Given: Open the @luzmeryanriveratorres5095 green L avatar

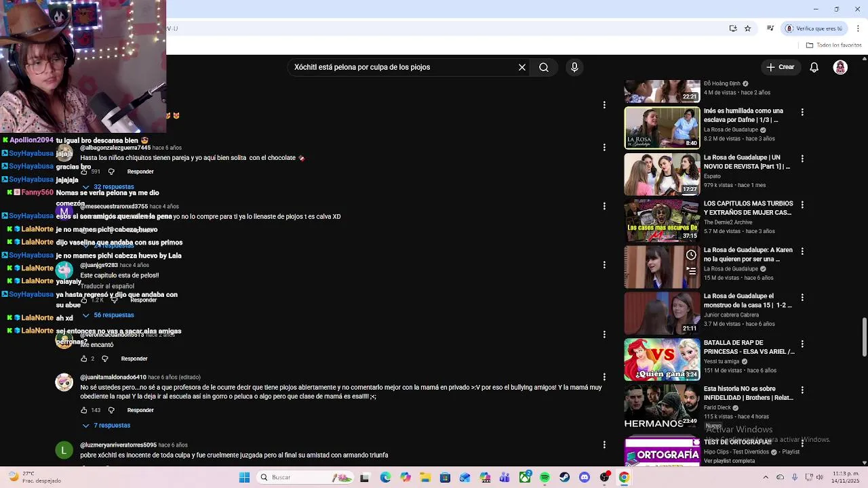Looking at the screenshot, I should pyautogui.click(x=64, y=450).
